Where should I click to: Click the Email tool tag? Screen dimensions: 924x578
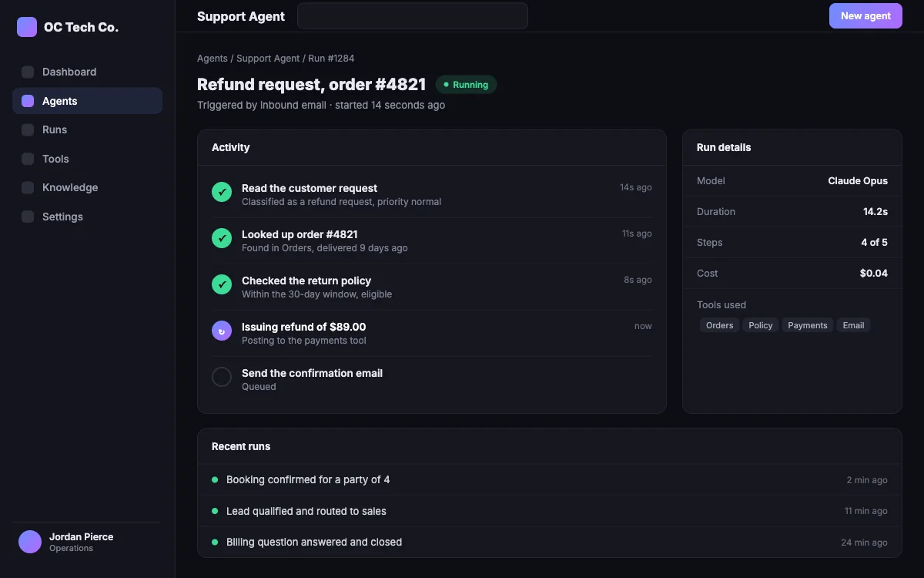point(853,325)
